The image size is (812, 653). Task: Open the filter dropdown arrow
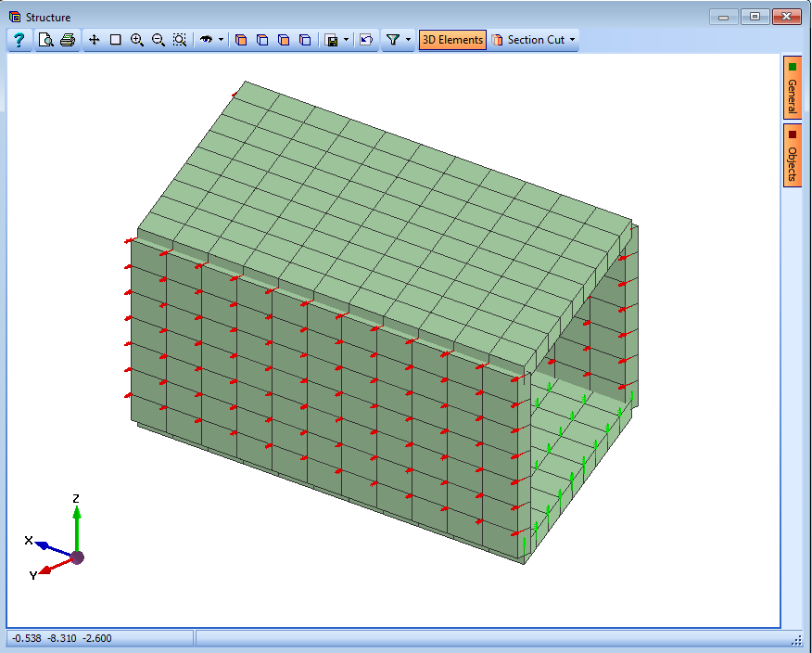pos(408,40)
